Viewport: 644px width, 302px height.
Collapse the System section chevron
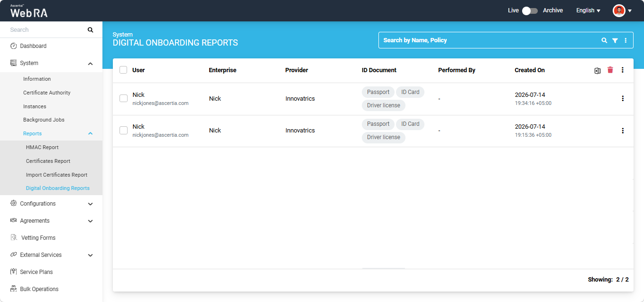pos(91,64)
